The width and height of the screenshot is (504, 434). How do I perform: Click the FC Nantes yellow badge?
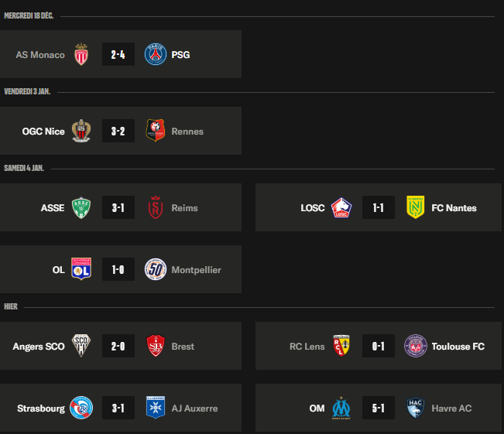[x=415, y=207]
